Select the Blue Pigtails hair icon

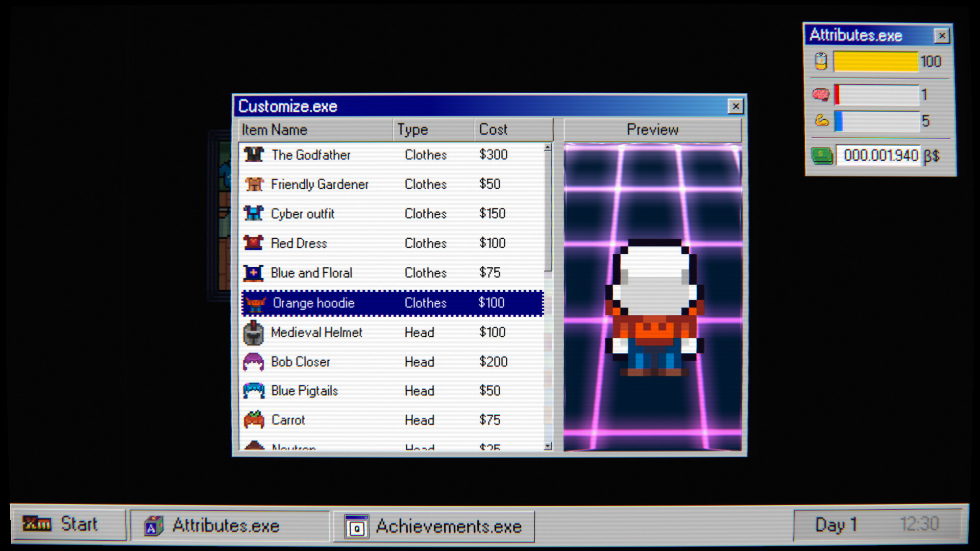click(x=255, y=391)
